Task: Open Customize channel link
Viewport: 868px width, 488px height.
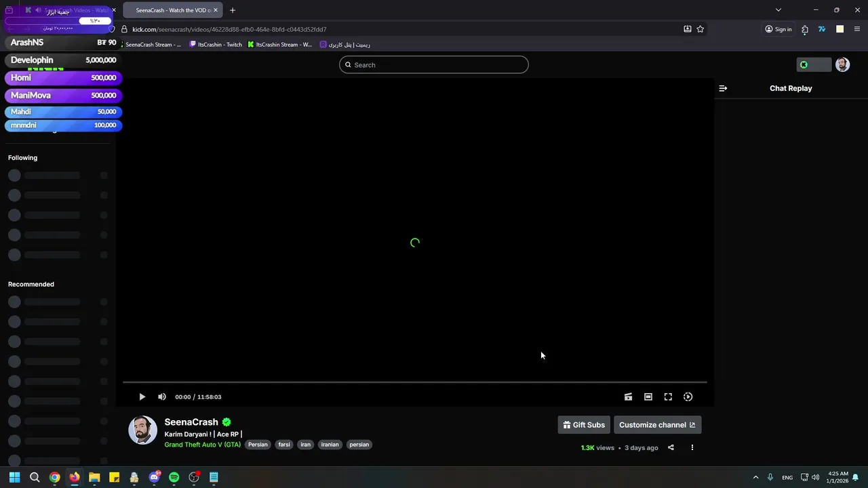Action: [657, 425]
